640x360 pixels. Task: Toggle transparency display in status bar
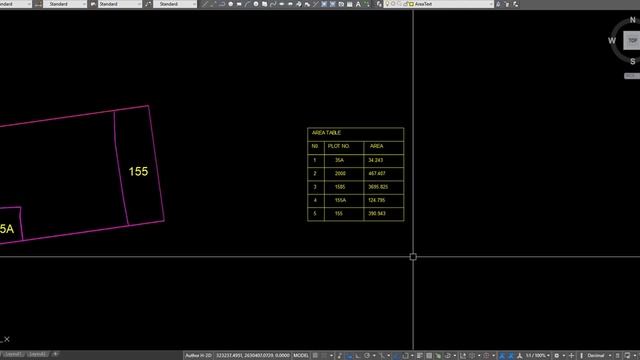tap(429, 356)
